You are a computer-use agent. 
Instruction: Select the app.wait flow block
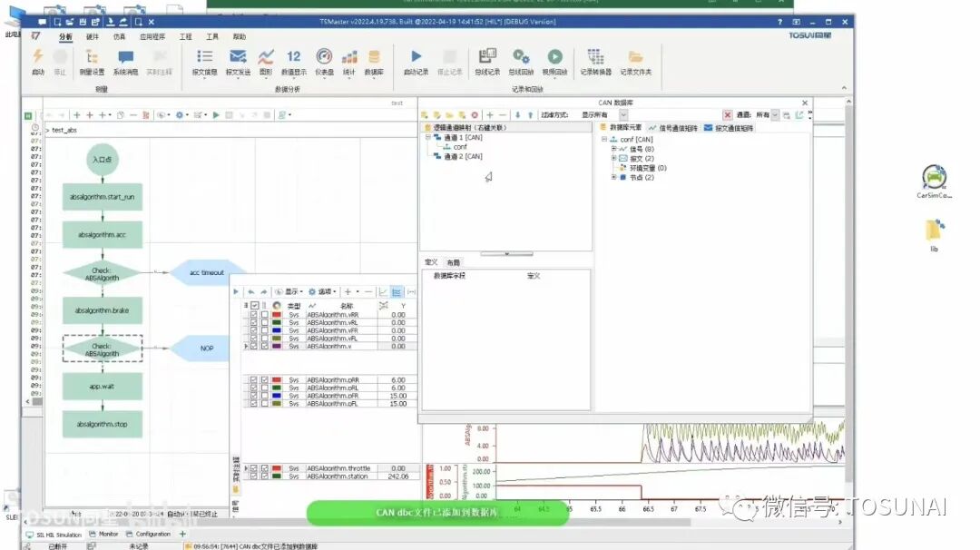[103, 387]
